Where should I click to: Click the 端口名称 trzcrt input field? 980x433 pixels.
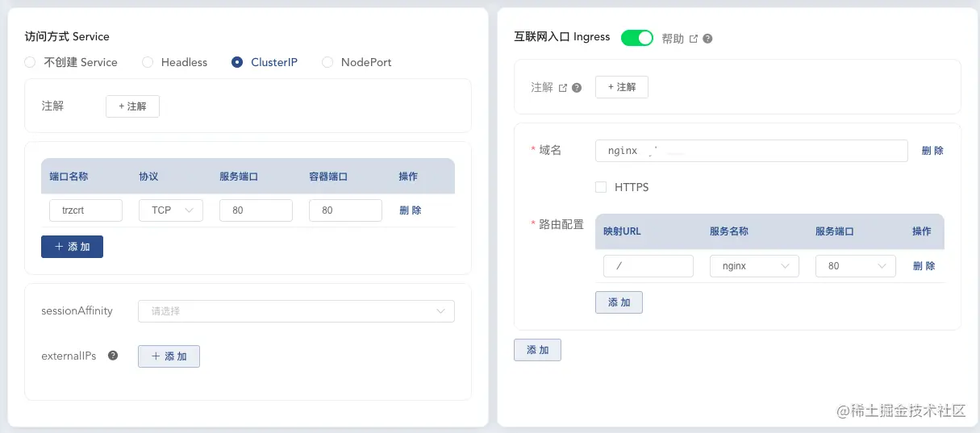click(x=85, y=210)
